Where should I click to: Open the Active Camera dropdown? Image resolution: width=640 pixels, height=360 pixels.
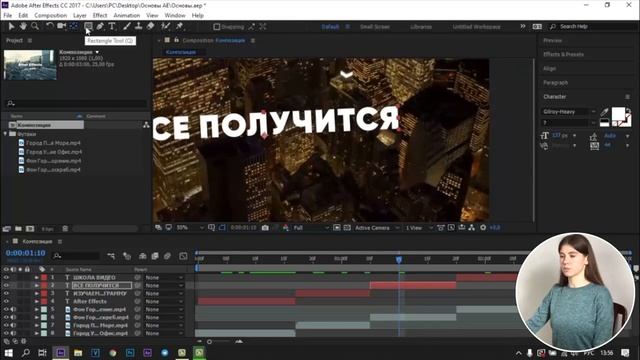pos(377,228)
